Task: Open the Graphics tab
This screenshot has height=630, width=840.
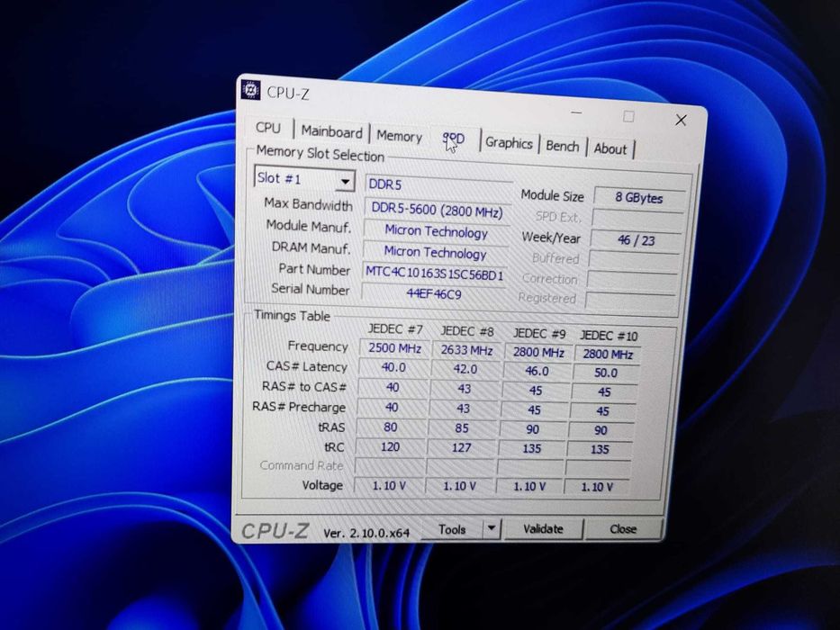Action: 509,144
